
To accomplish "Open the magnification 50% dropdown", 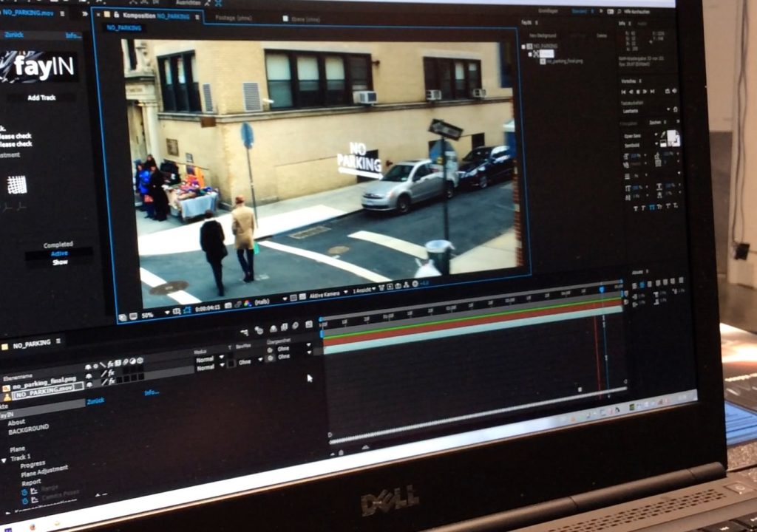I will [x=155, y=314].
